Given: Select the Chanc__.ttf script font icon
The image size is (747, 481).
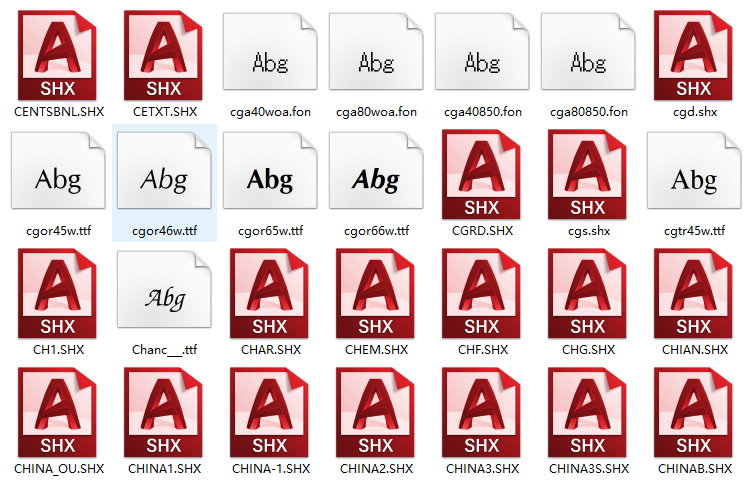Looking at the screenshot, I should coord(164,290).
